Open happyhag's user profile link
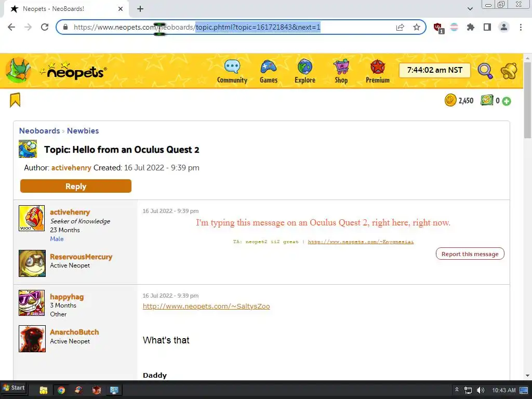This screenshot has width=532, height=399. (67, 297)
